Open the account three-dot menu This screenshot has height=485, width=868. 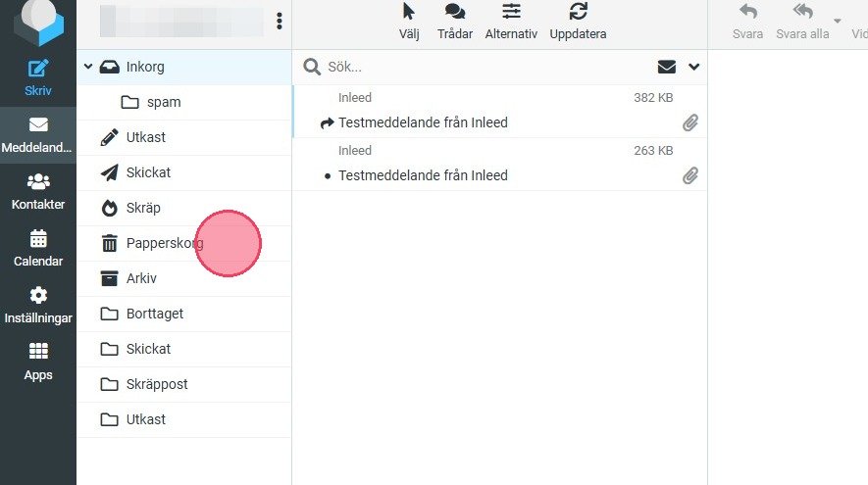280,21
